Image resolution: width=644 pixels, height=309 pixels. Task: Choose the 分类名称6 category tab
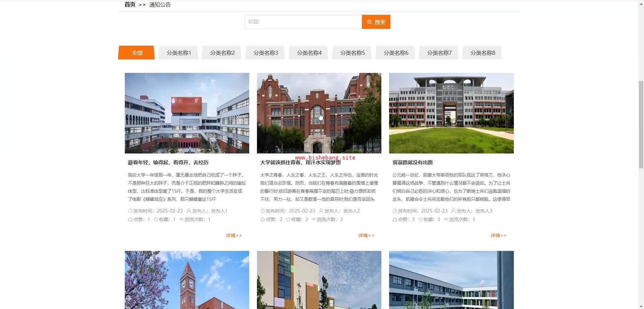[396, 53]
